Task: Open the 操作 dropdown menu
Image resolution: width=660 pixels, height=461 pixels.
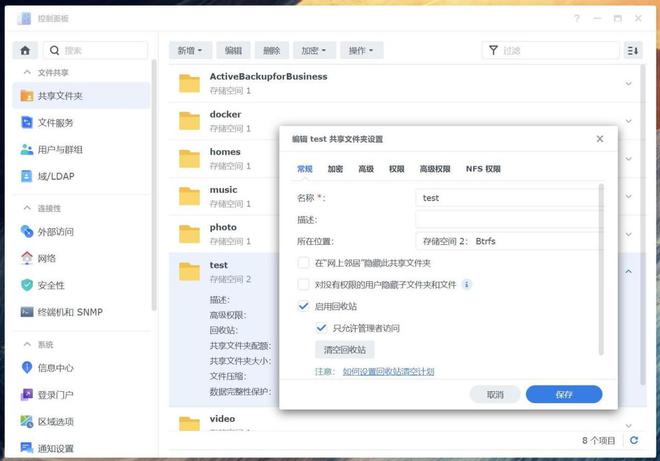Action: coord(361,50)
